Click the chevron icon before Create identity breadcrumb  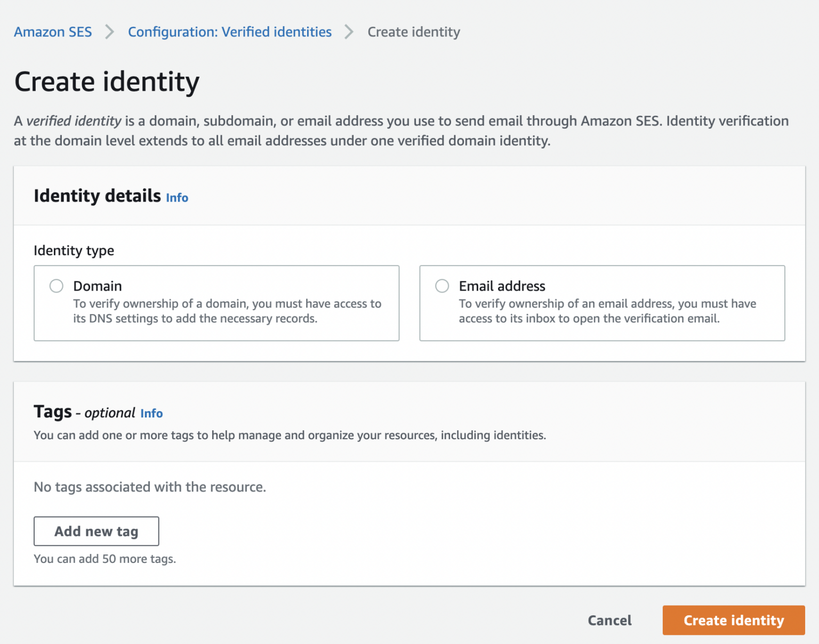click(349, 32)
